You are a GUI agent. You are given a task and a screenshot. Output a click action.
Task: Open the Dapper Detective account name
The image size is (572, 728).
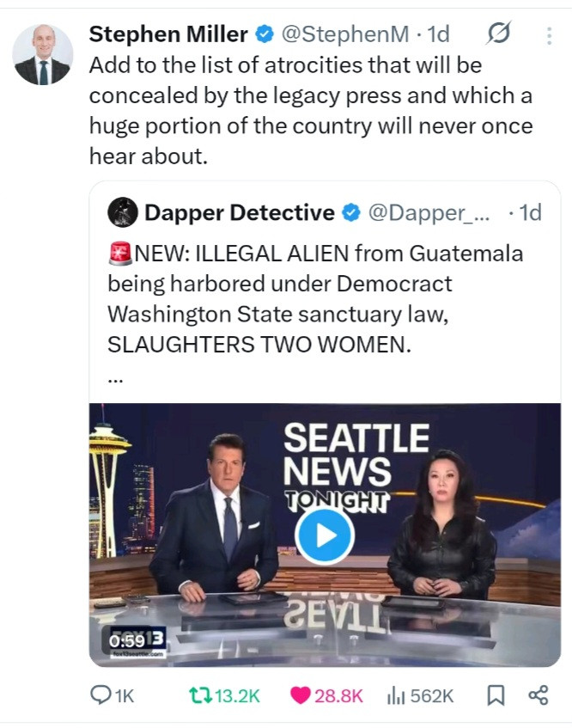tap(240, 212)
